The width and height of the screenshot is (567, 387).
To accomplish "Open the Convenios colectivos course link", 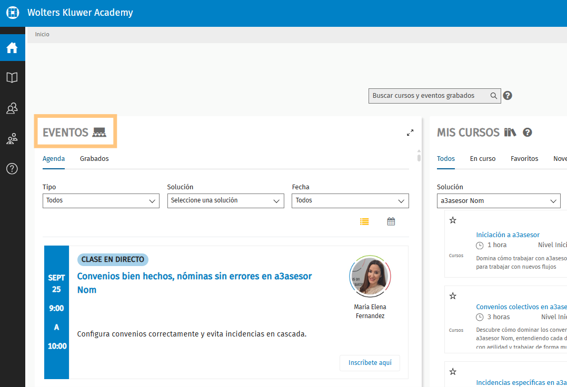I will pos(521,307).
